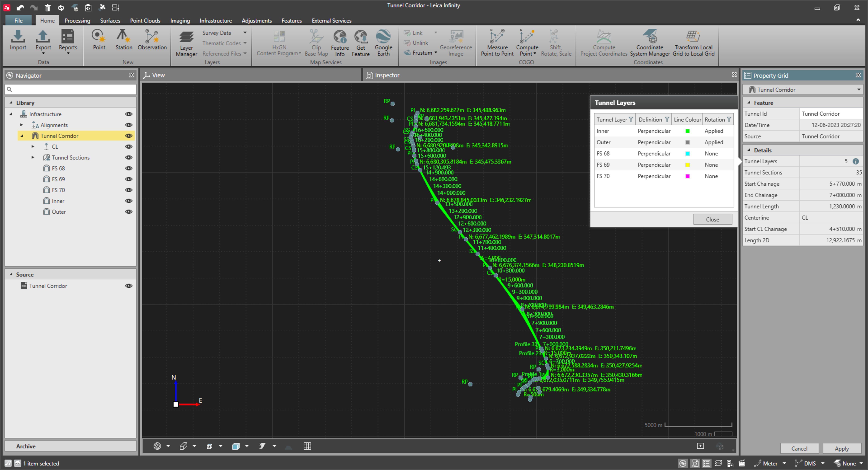The height and width of the screenshot is (470, 868).
Task: Expand the Alignments tree node
Action: click(x=22, y=125)
